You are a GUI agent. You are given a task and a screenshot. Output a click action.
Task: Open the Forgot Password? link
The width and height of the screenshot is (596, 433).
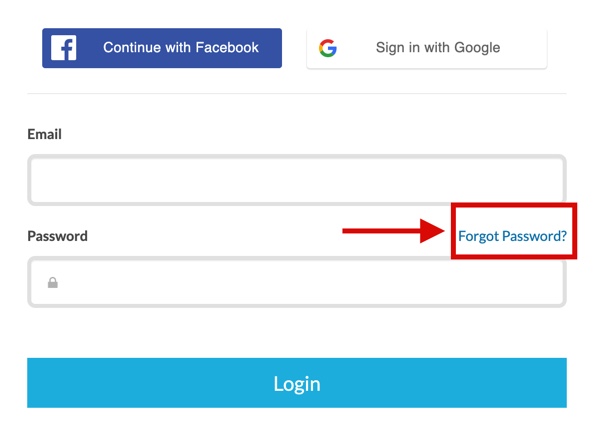pyautogui.click(x=512, y=236)
